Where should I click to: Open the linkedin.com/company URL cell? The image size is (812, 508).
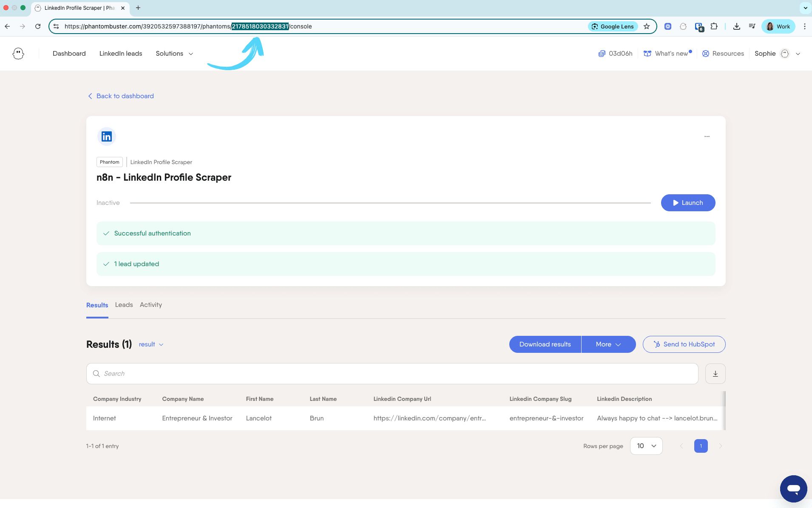pos(429,418)
